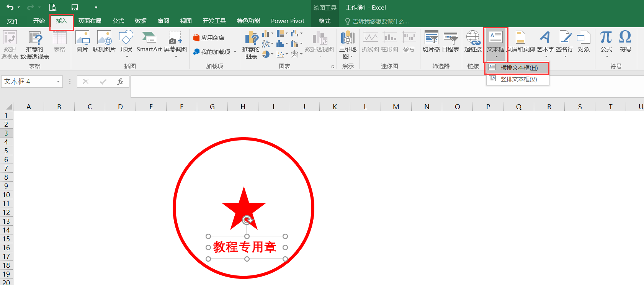Insert a 超链接 hyperlink
This screenshot has height=285, width=644.
473,41
